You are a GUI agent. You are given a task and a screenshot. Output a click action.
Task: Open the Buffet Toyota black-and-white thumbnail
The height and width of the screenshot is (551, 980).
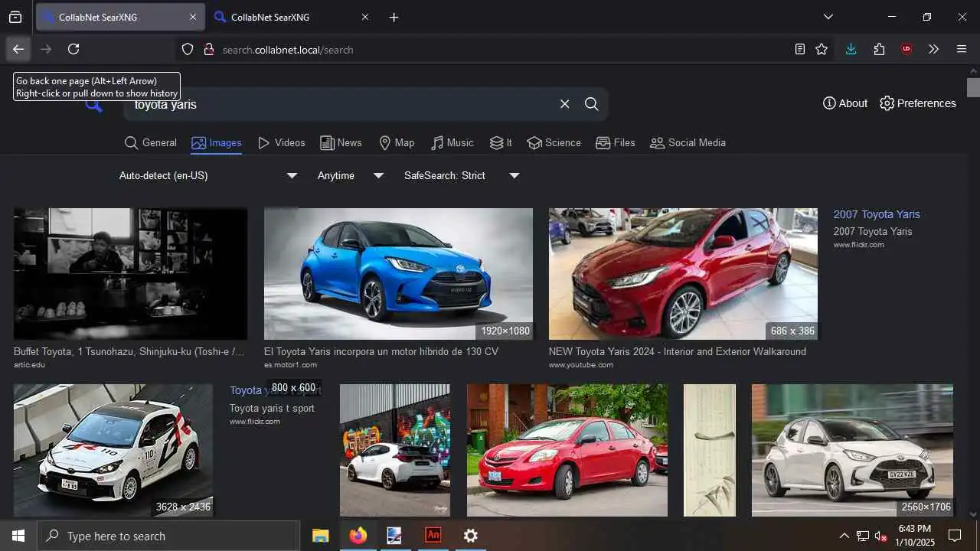130,274
